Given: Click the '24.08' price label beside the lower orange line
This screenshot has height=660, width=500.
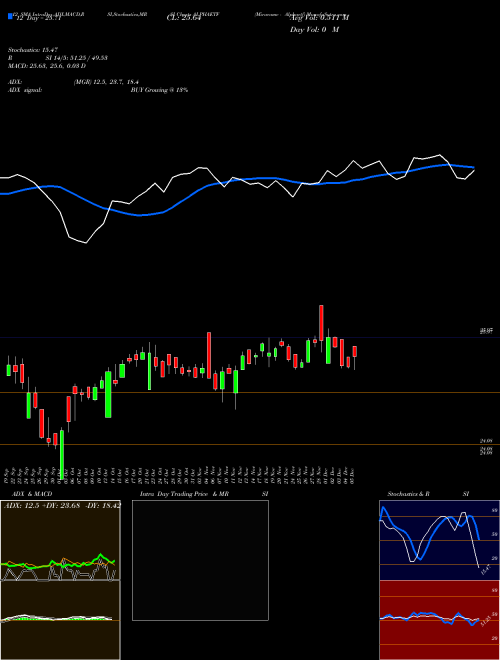Looking at the screenshot, I should [486, 441].
